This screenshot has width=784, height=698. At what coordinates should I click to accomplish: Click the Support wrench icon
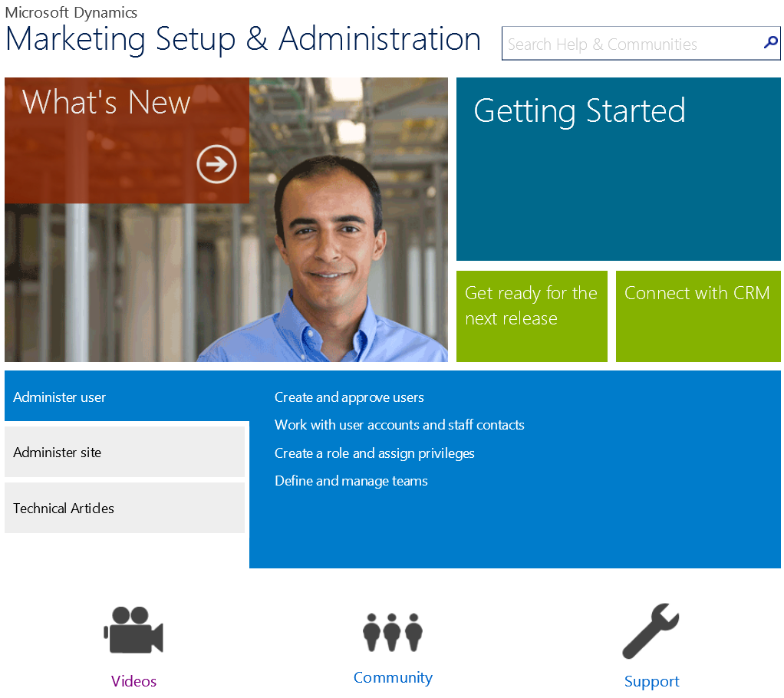[x=651, y=631]
